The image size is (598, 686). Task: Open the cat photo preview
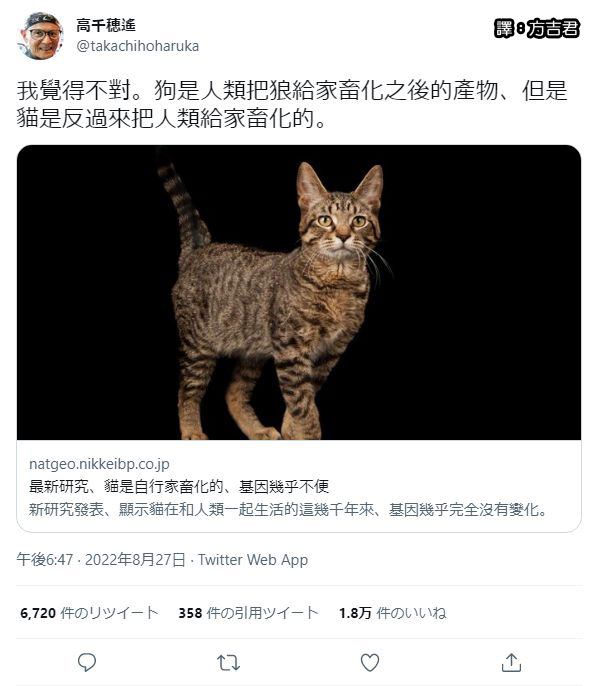pyautogui.click(x=299, y=292)
